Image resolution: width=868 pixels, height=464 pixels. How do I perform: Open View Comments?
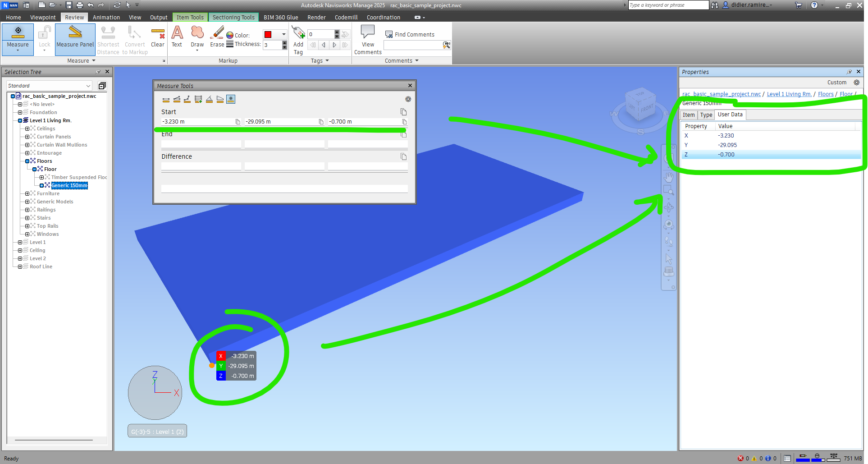coord(368,40)
